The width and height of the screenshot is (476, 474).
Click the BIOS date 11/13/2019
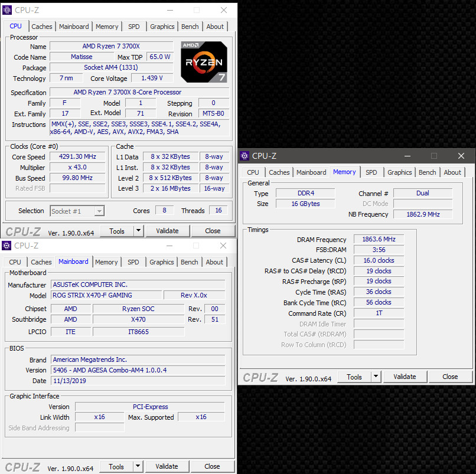(138, 381)
